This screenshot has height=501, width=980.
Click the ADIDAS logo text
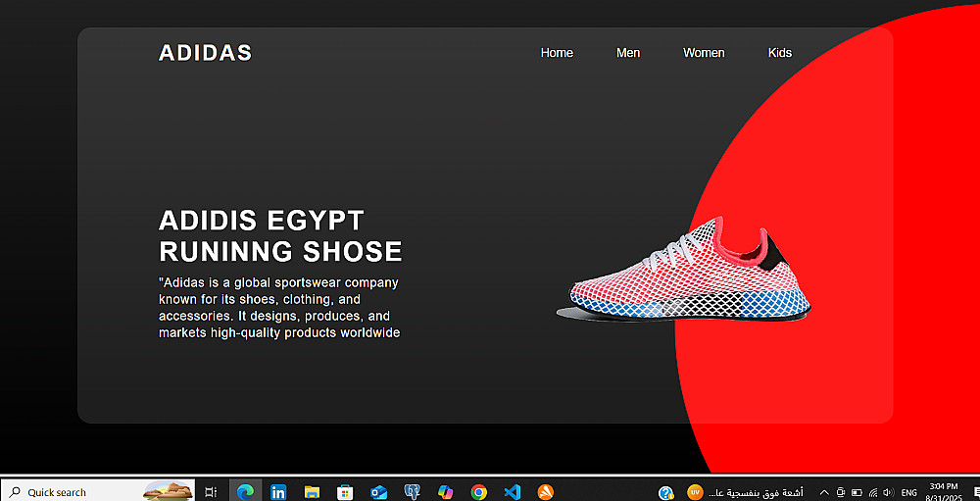tap(205, 53)
